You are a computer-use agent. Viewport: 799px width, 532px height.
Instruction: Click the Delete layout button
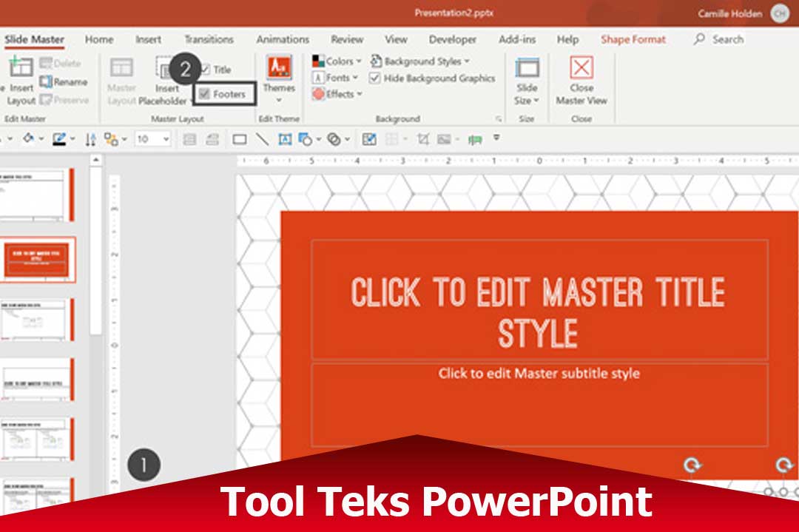click(x=60, y=63)
